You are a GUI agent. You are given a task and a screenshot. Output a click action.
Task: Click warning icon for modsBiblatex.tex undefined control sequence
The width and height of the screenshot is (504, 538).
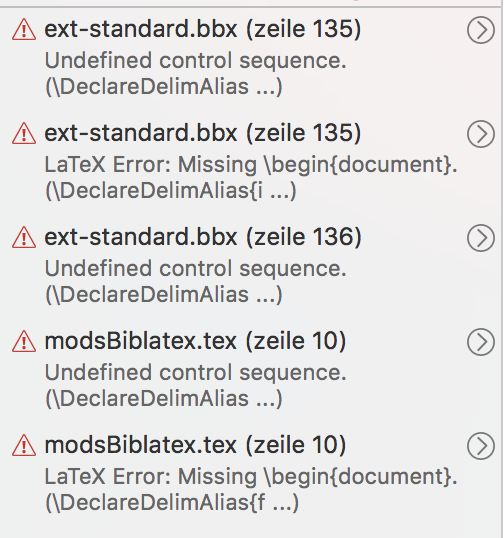pos(24,341)
